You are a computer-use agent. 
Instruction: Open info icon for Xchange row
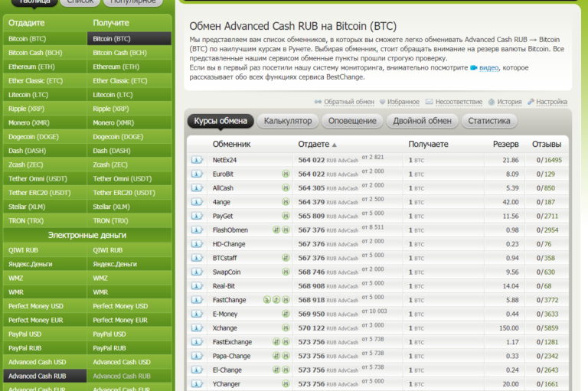[x=197, y=328]
